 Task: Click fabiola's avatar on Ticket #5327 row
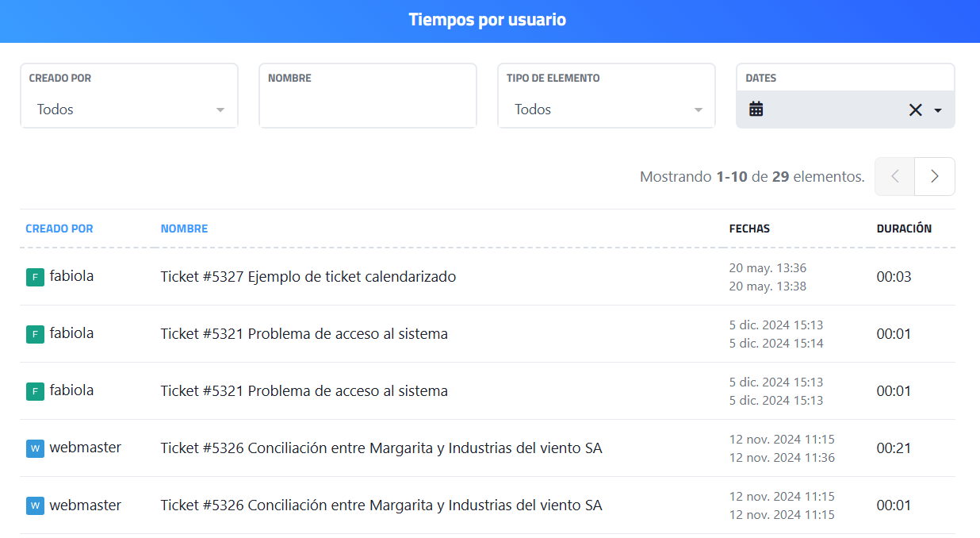click(x=35, y=277)
